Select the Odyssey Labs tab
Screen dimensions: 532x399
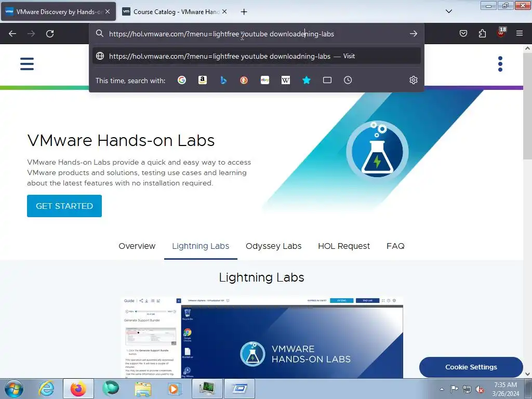(273, 246)
